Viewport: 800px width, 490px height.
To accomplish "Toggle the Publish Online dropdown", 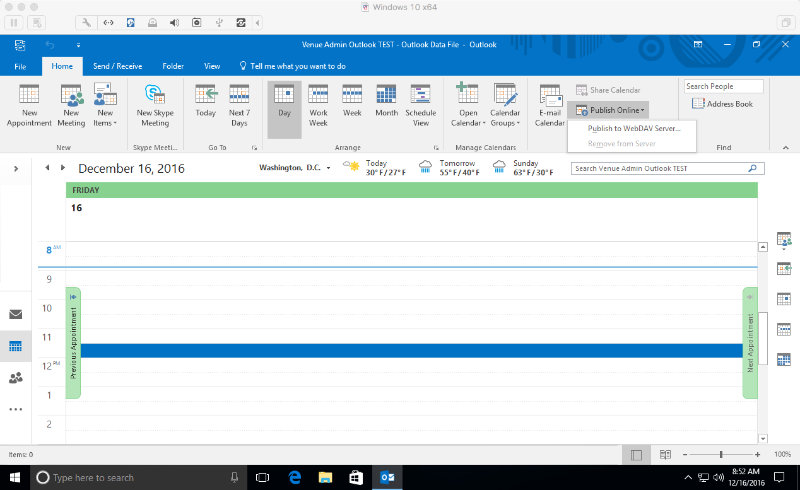I will pos(610,110).
